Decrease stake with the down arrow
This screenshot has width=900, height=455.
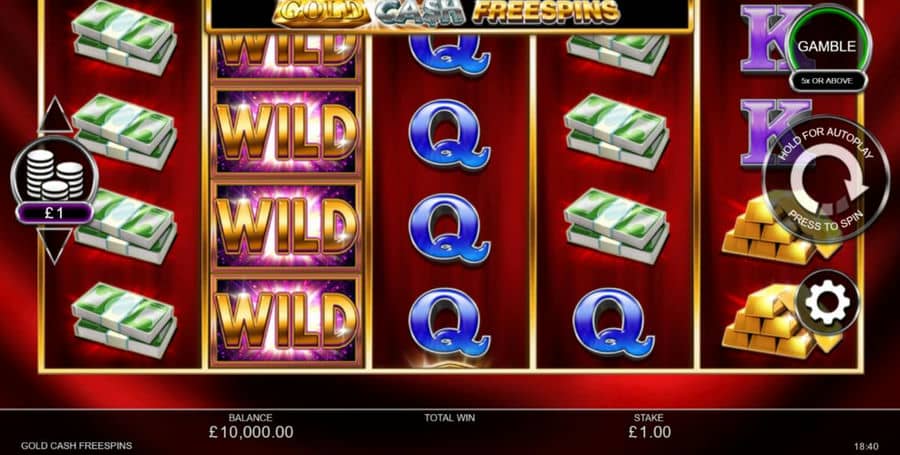(x=56, y=246)
